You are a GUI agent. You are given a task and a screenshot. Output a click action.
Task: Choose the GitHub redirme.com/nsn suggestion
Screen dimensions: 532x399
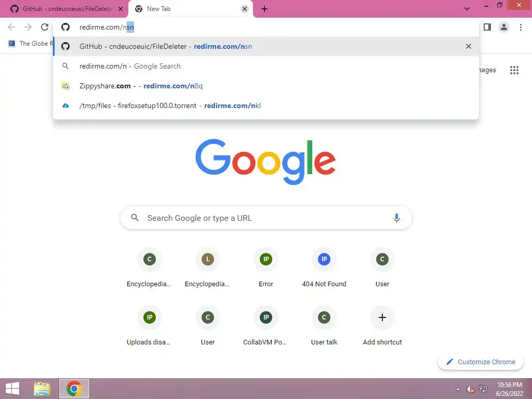coord(266,46)
